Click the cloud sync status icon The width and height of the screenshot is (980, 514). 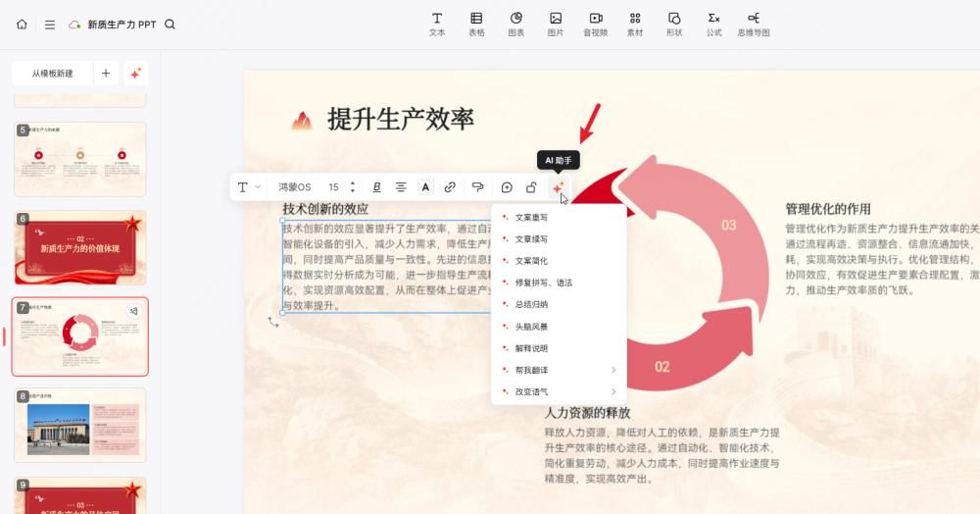pos(74,25)
